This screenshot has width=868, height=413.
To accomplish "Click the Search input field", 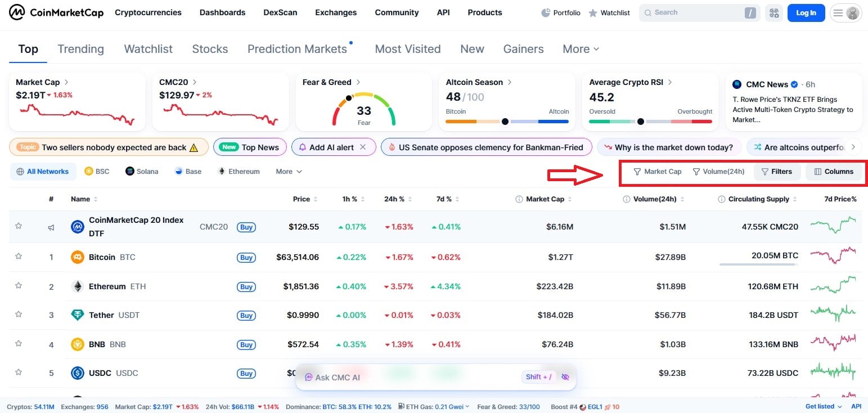I will tap(699, 13).
